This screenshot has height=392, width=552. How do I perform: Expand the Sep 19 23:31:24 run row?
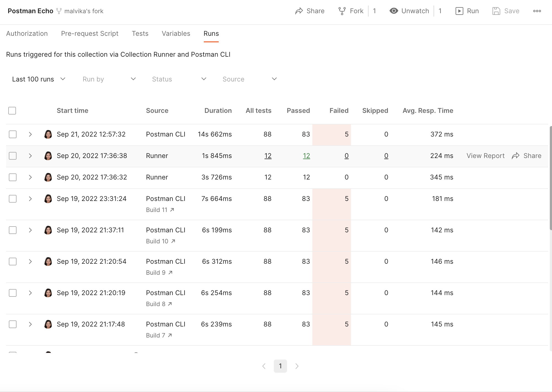point(30,198)
